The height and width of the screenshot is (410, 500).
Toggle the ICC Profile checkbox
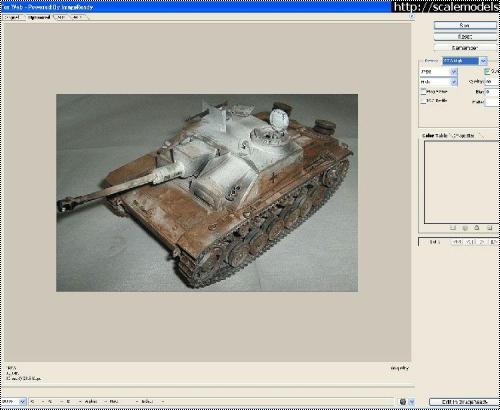tap(423, 101)
